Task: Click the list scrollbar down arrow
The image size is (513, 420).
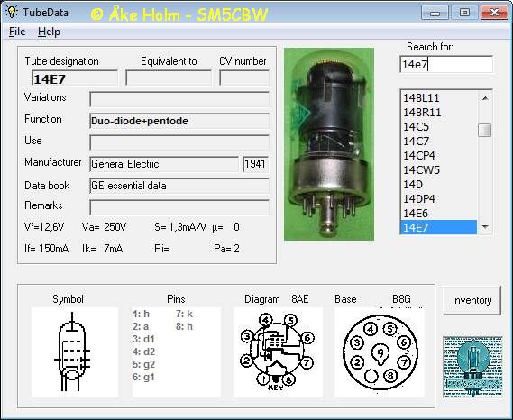Action: click(485, 227)
